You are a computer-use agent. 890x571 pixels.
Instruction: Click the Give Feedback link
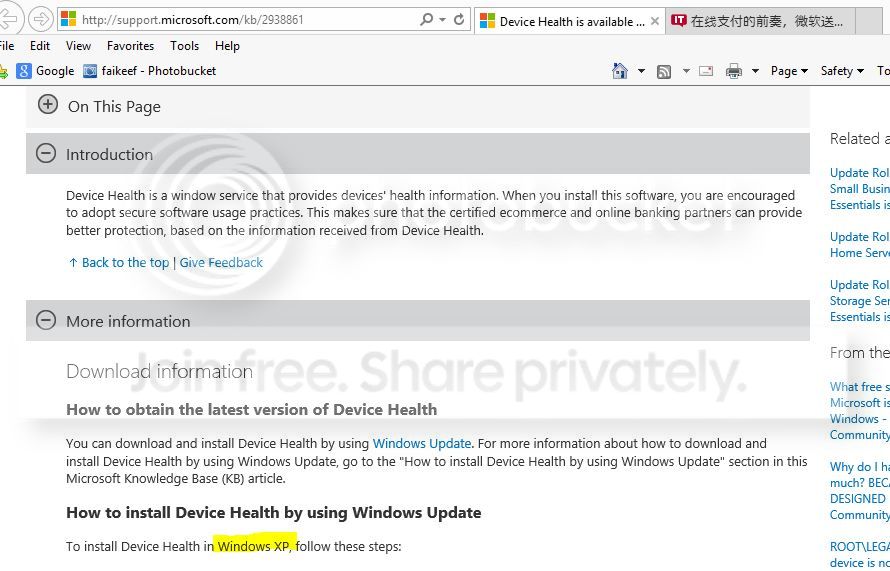click(x=221, y=263)
